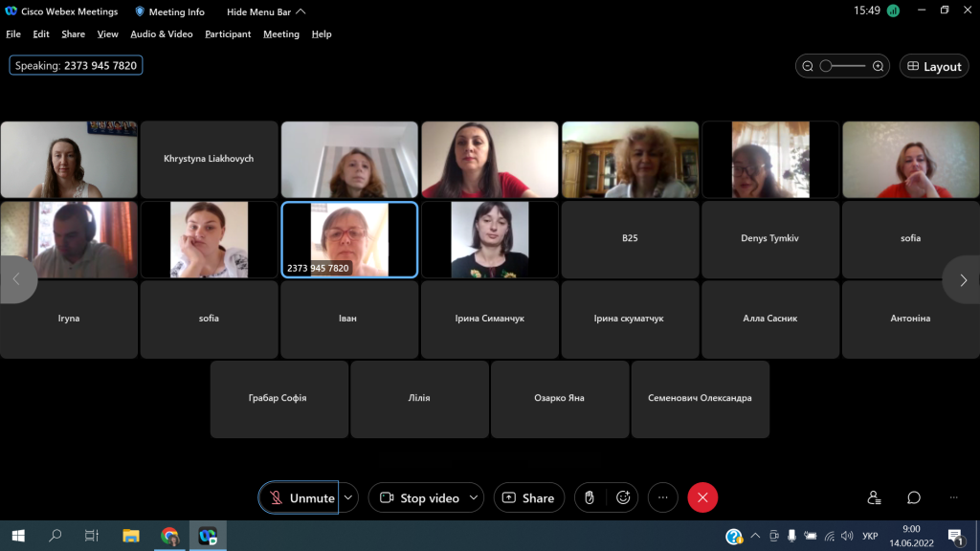The height and width of the screenshot is (551, 980).
Task: Leave meeting with red X button
Action: pyautogui.click(x=702, y=497)
